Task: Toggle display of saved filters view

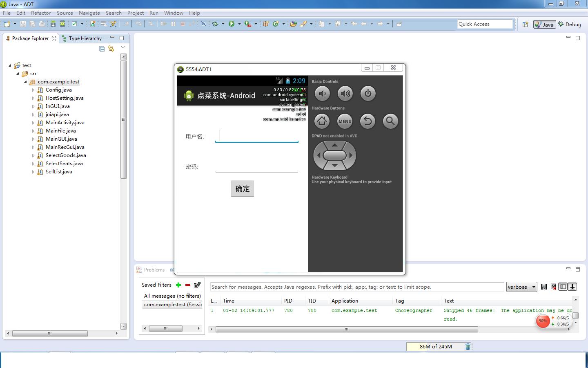Action: click(563, 287)
